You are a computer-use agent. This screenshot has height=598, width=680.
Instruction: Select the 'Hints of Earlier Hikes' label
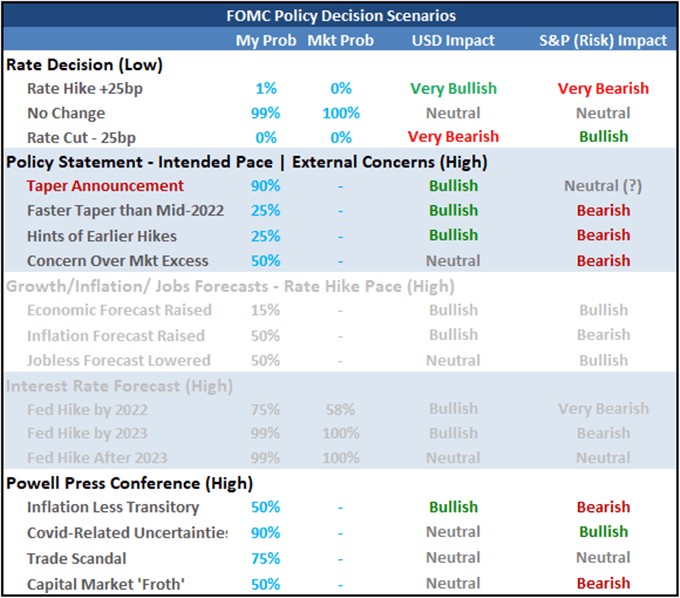point(102,236)
